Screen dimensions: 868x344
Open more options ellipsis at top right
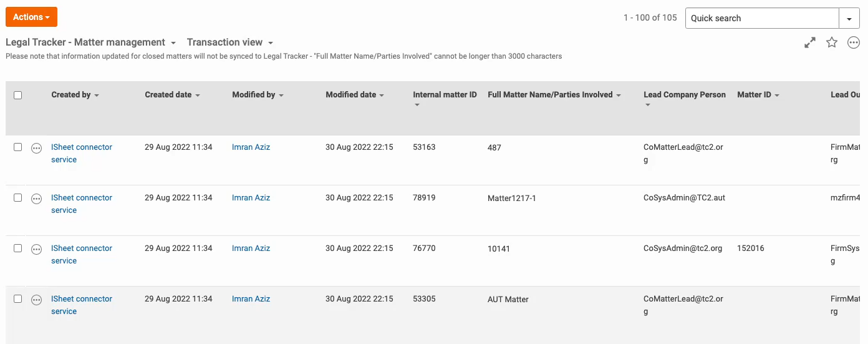click(x=854, y=42)
